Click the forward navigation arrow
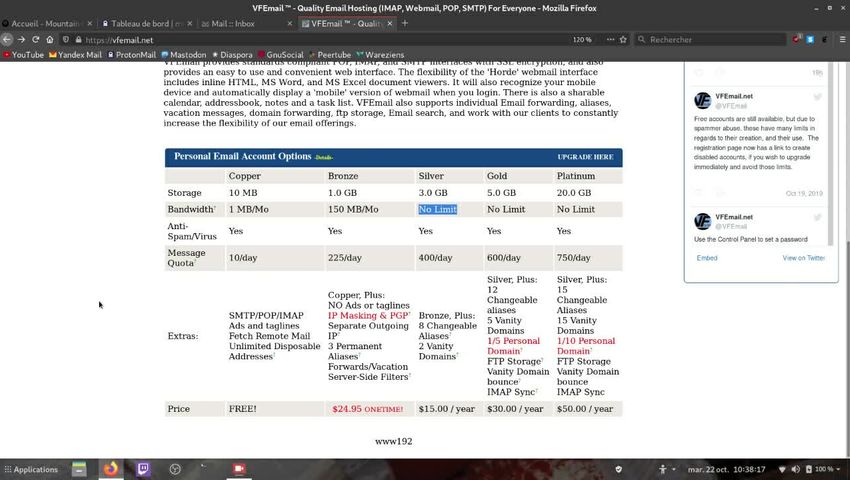The width and height of the screenshot is (850, 480). coord(21,40)
